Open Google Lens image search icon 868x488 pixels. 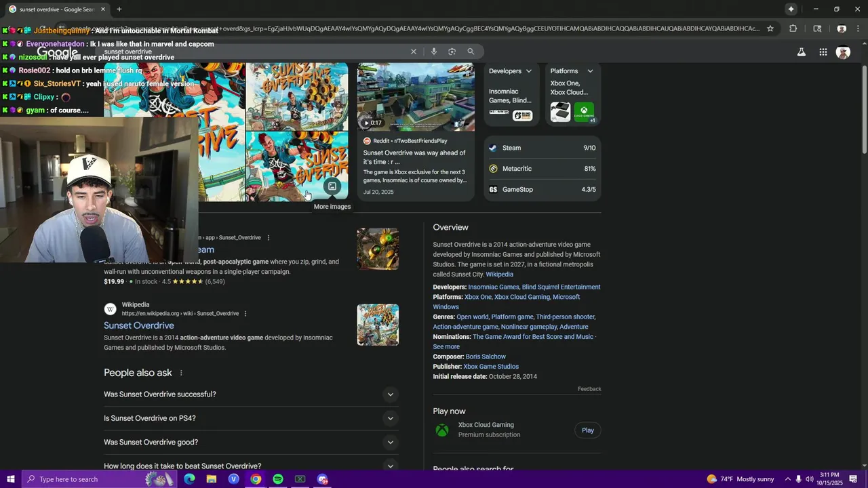pyautogui.click(x=452, y=52)
